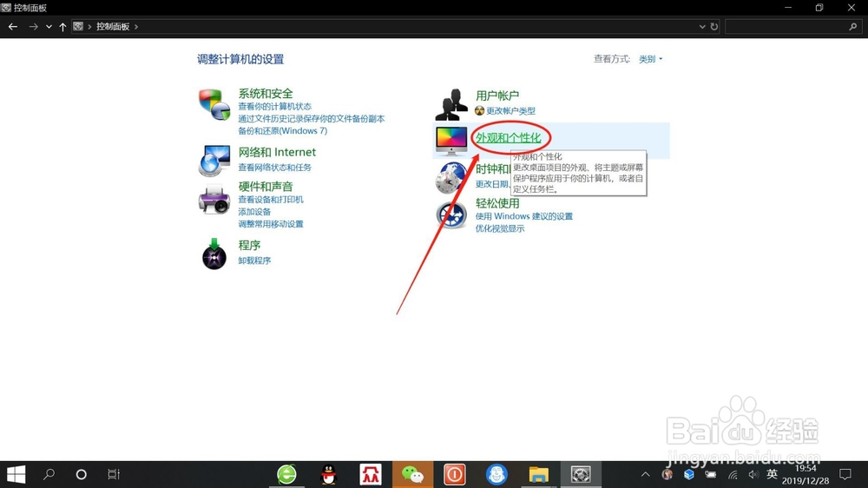Click the Appearance and Personalization monitor icon

451,141
